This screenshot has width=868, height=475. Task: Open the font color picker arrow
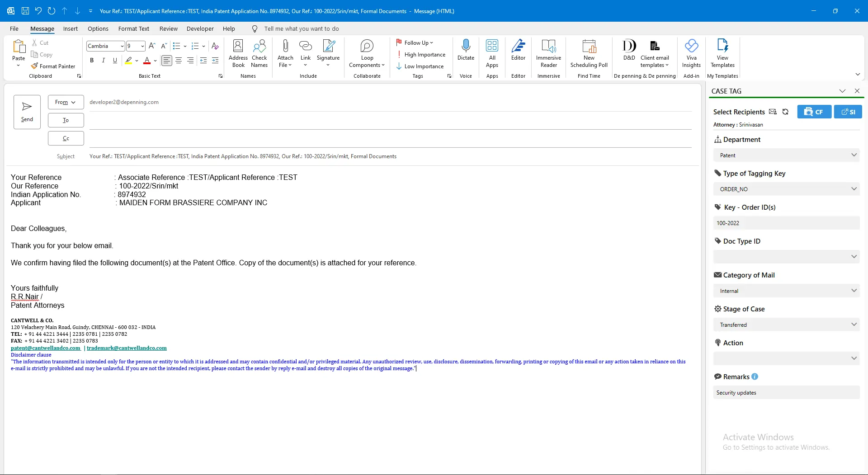[156, 61]
